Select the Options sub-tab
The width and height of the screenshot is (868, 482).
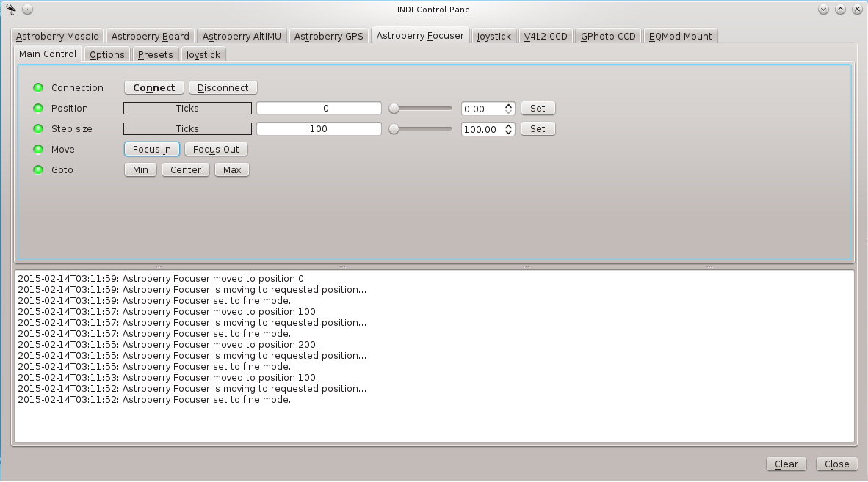(x=107, y=54)
